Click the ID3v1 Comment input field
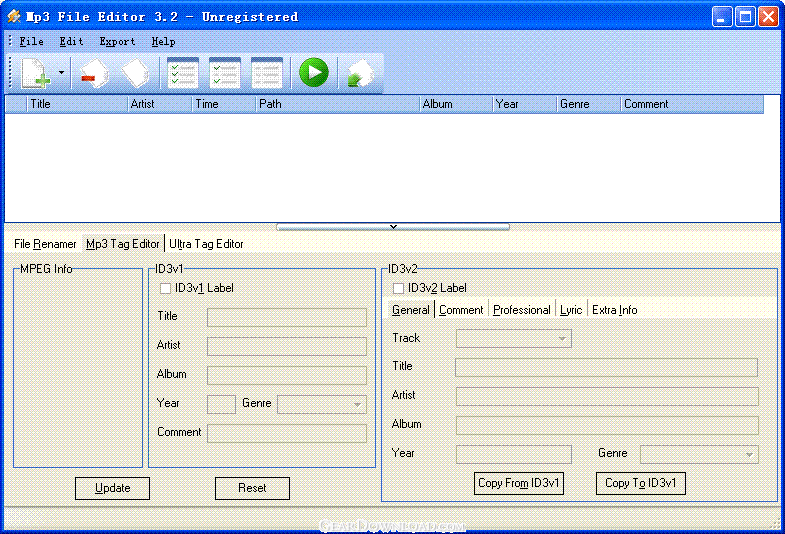Image resolution: width=785 pixels, height=534 pixels. click(x=287, y=433)
